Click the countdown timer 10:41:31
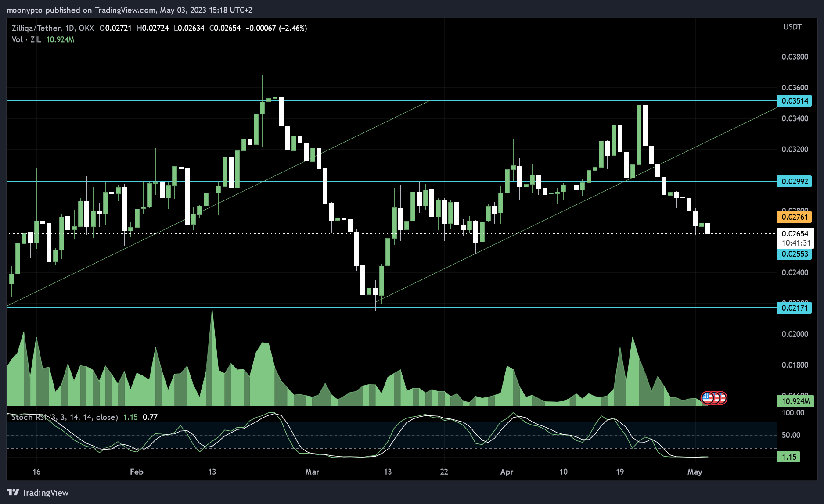824x504 pixels. pos(796,243)
